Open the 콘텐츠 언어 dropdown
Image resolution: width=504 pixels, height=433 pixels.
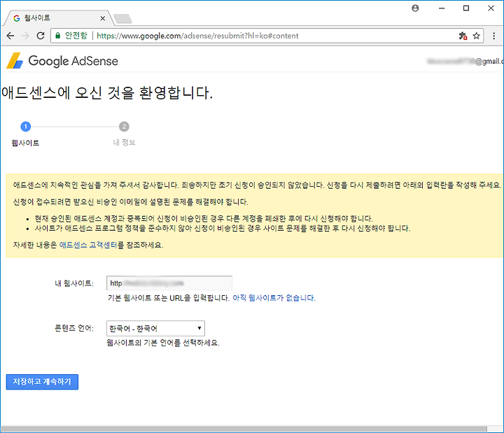click(155, 328)
